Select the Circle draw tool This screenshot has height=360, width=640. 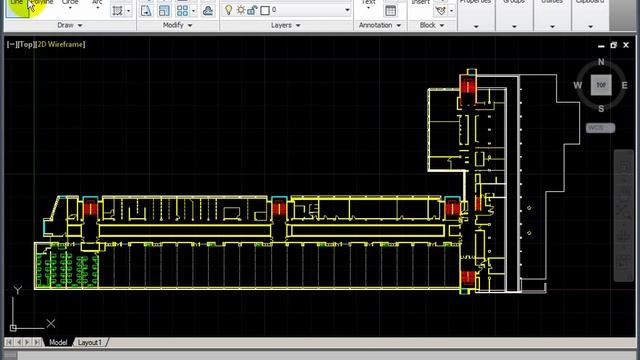(70, 5)
